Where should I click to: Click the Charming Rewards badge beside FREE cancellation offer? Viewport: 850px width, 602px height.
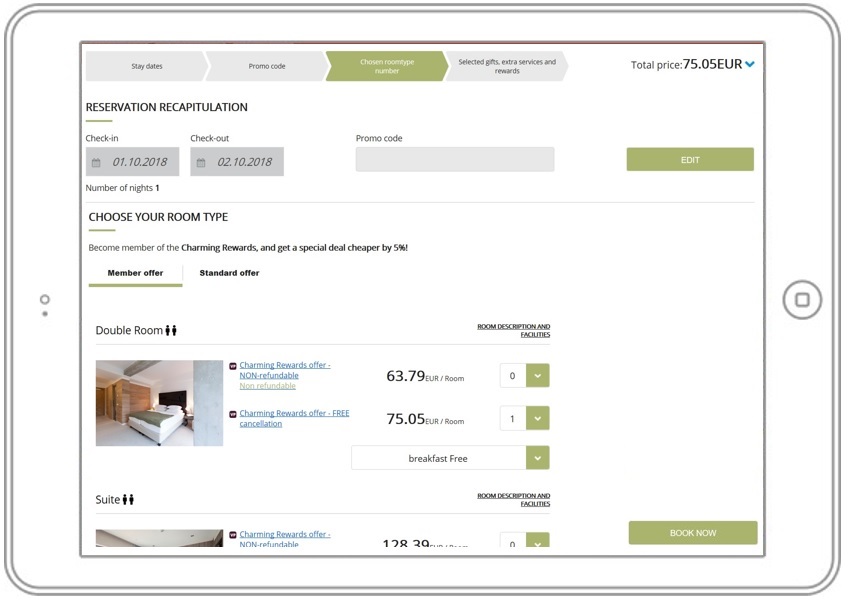(x=233, y=414)
